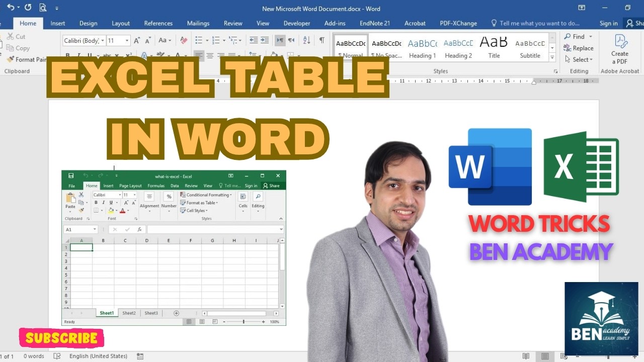Open the Excel Name Box A1 dropdown
Screen dimensions: 644x362
click(95, 229)
